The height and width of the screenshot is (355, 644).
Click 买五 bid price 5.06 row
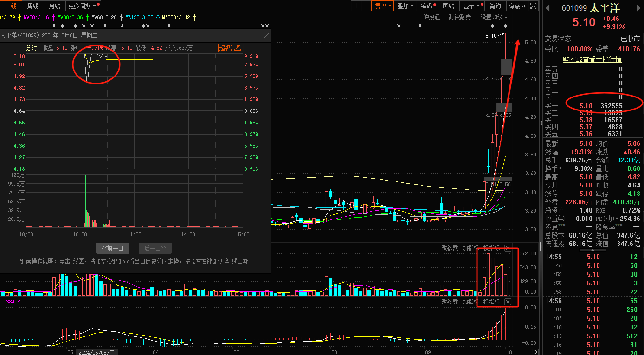[x=592, y=134]
